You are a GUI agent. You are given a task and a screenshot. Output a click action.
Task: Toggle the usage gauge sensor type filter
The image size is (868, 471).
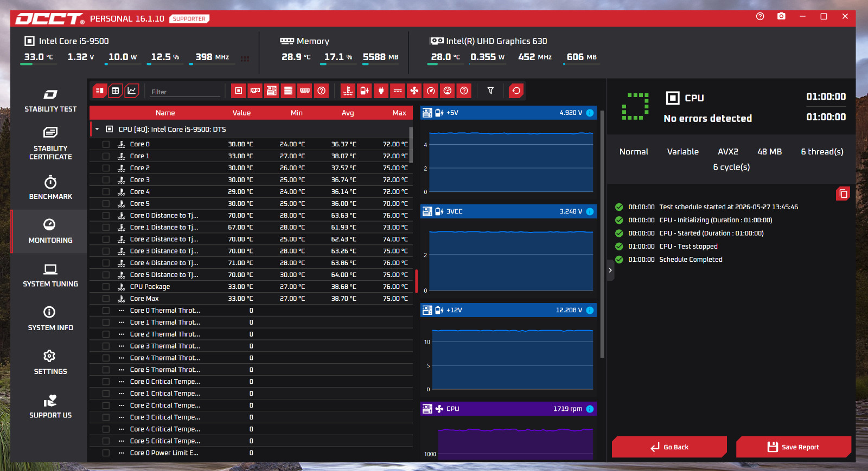[448, 91]
